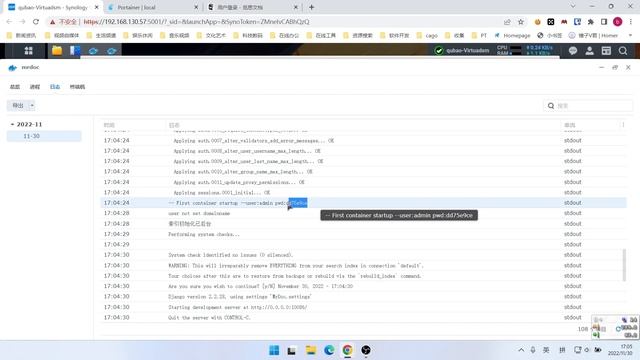
Task: Bookmark this page with the star icon
Action: (x=521, y=22)
